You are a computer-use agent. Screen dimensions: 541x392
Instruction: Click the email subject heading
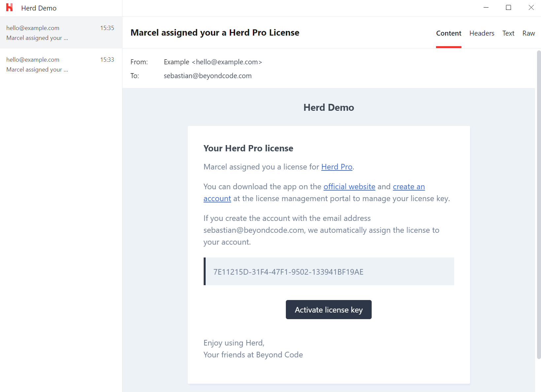coord(215,32)
